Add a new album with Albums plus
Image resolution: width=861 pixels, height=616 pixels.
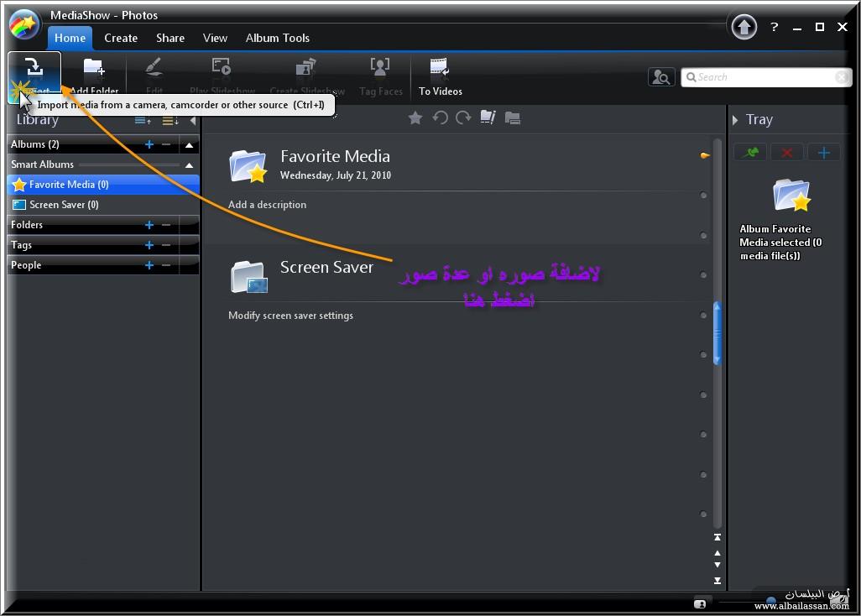[149, 144]
